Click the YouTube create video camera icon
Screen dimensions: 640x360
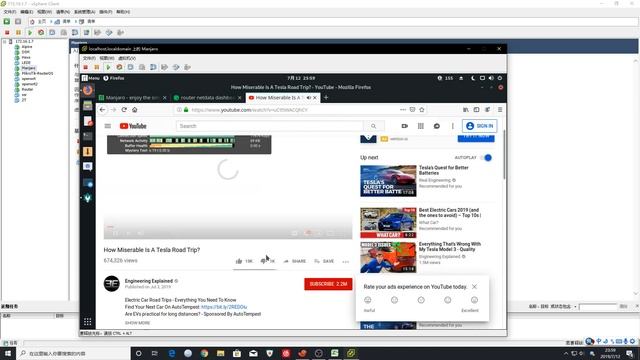tap(404, 126)
